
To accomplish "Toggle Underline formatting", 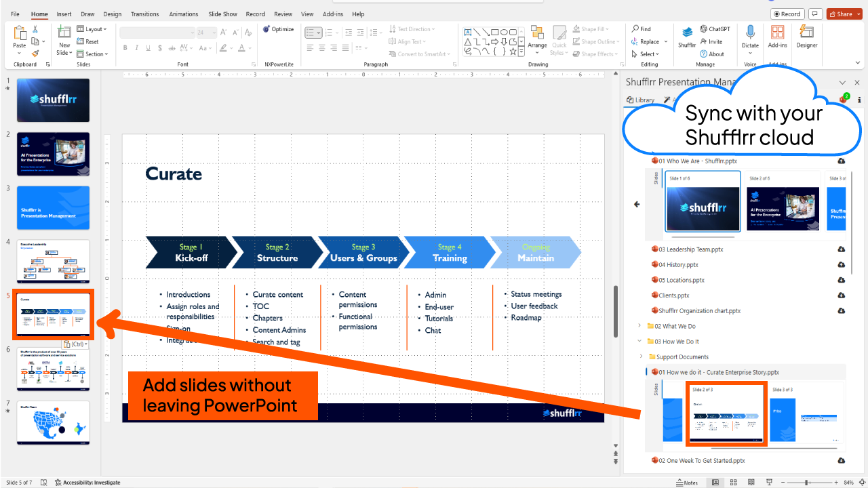I will 147,47.
